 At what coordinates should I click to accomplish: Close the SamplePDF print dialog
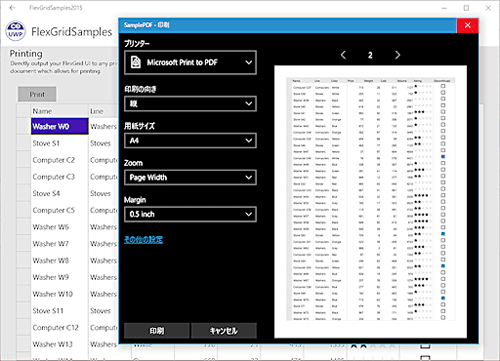point(467,25)
